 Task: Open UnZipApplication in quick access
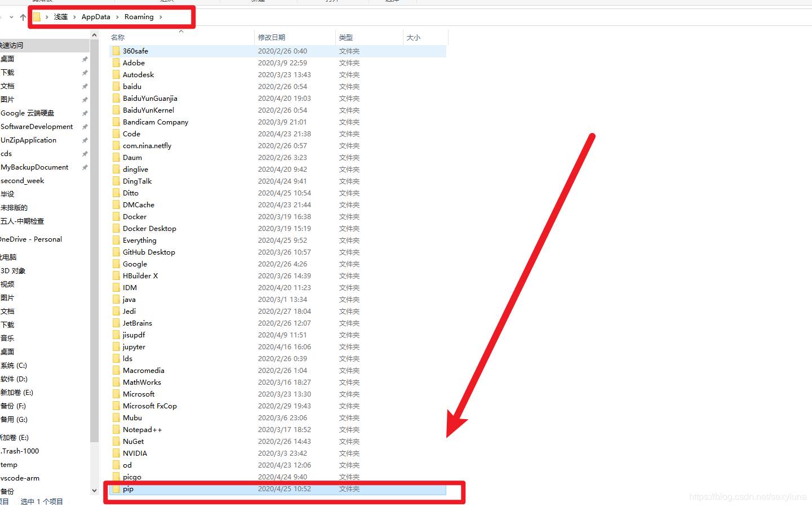point(29,140)
